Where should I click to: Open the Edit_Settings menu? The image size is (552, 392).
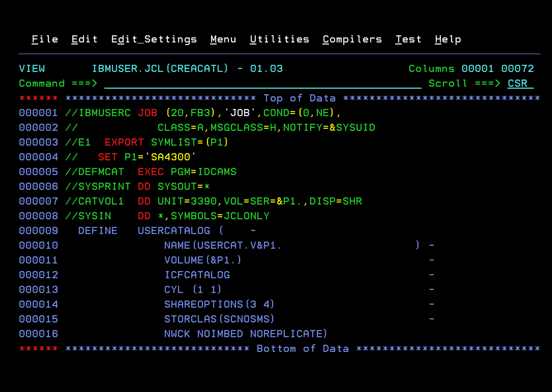[154, 39]
